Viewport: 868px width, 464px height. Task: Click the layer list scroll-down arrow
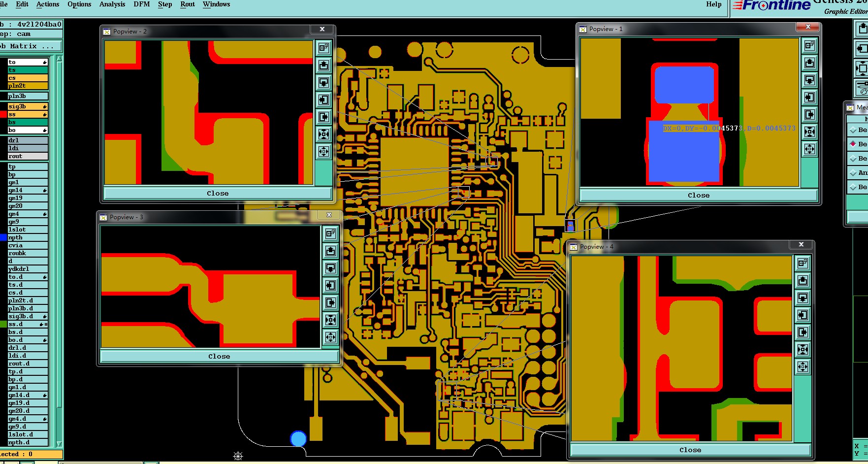59,444
